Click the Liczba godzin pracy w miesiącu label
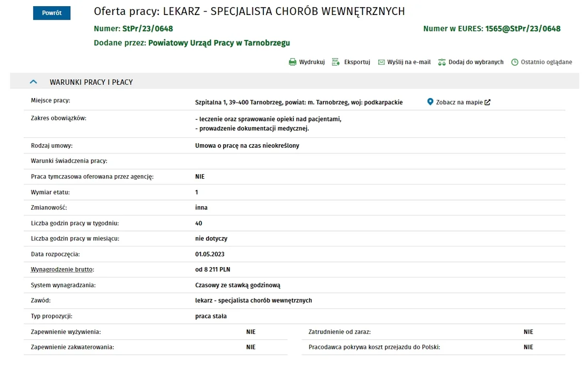The width and height of the screenshot is (588, 372). click(75, 238)
